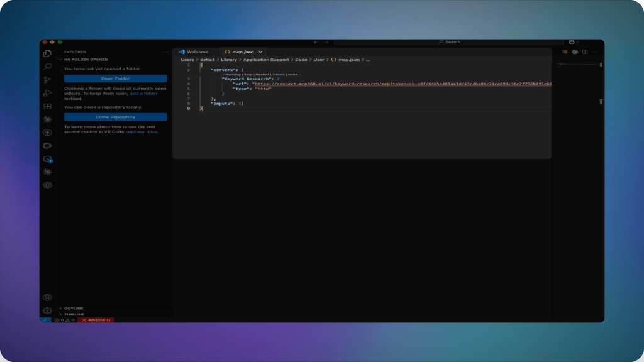This screenshot has height=362, width=644.
Task: Click the Search field in title bar
Action: 448,42
